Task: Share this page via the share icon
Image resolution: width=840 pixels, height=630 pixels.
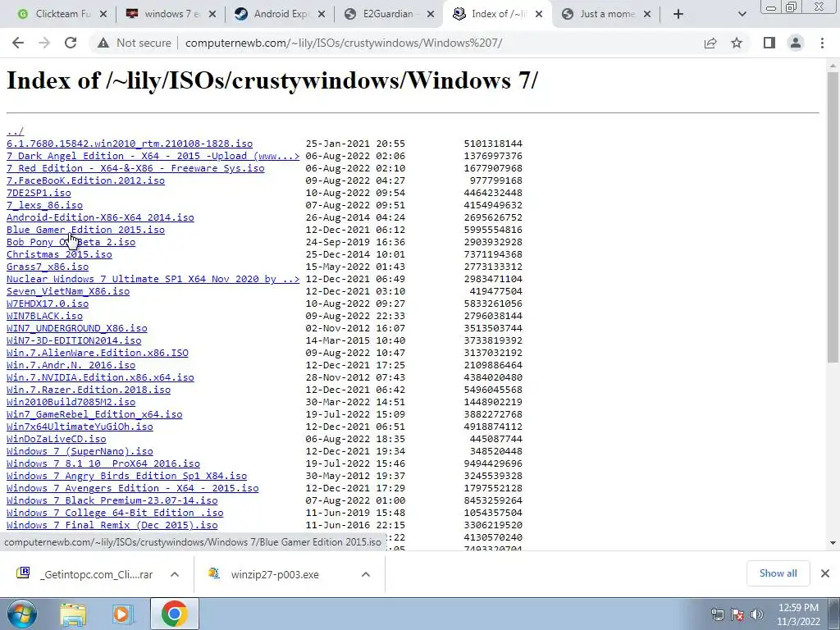Action: pos(710,43)
